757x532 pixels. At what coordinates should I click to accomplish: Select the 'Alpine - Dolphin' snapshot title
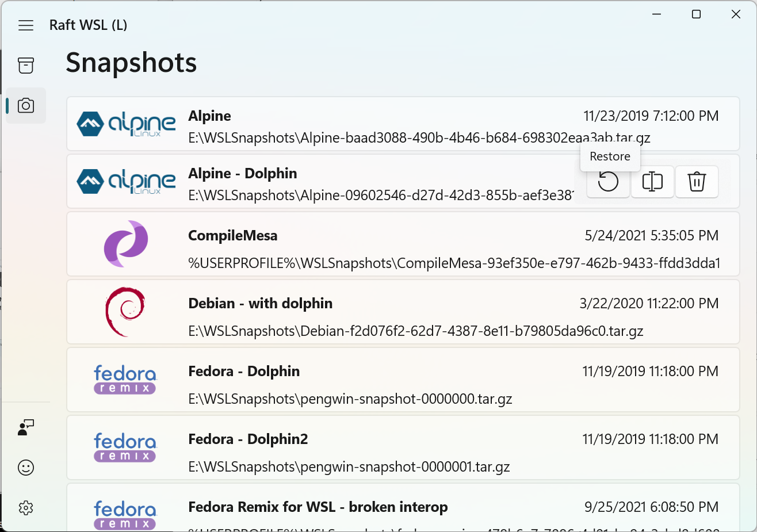[243, 174]
